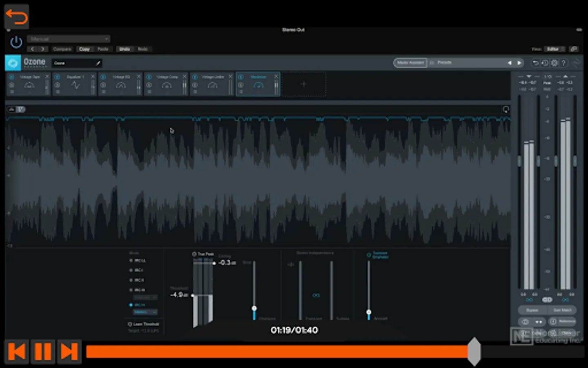
Task: Remove the Vintage Tape module
Action: 47,76
